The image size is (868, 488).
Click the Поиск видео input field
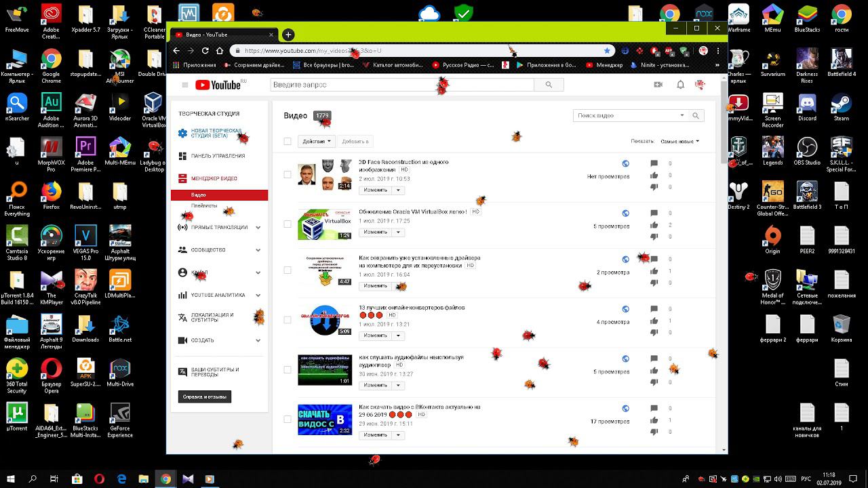(x=627, y=116)
